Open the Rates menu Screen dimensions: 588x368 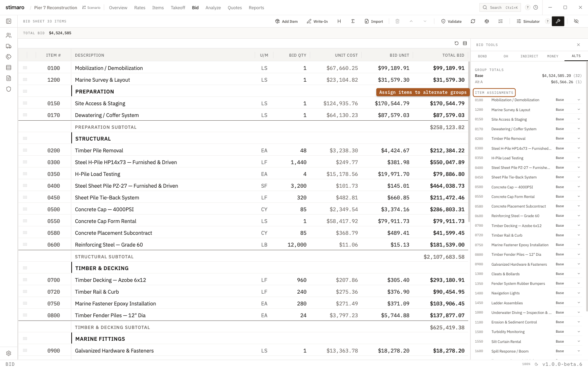(140, 7)
